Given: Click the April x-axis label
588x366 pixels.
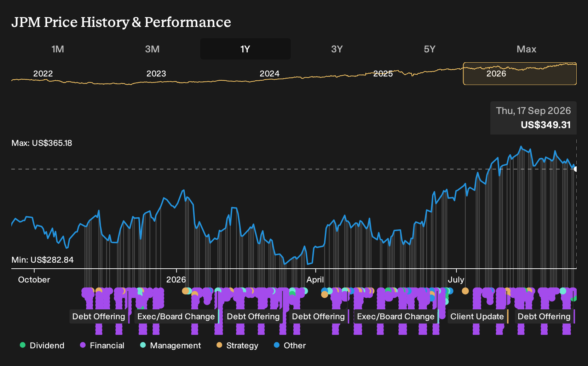Looking at the screenshot, I should [315, 280].
